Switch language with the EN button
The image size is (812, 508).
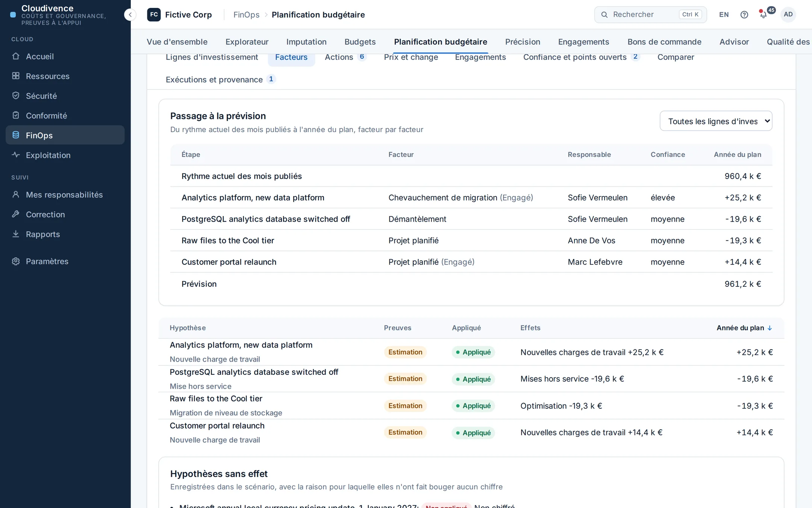tap(724, 15)
